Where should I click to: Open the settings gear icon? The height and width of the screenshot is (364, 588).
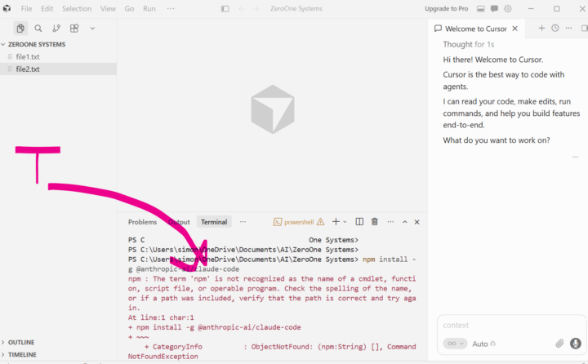(x=508, y=9)
